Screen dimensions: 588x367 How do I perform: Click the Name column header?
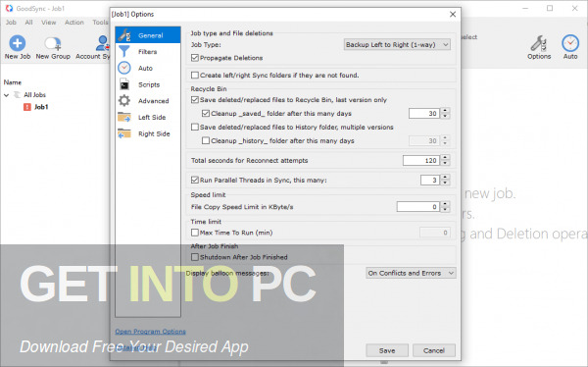13,82
